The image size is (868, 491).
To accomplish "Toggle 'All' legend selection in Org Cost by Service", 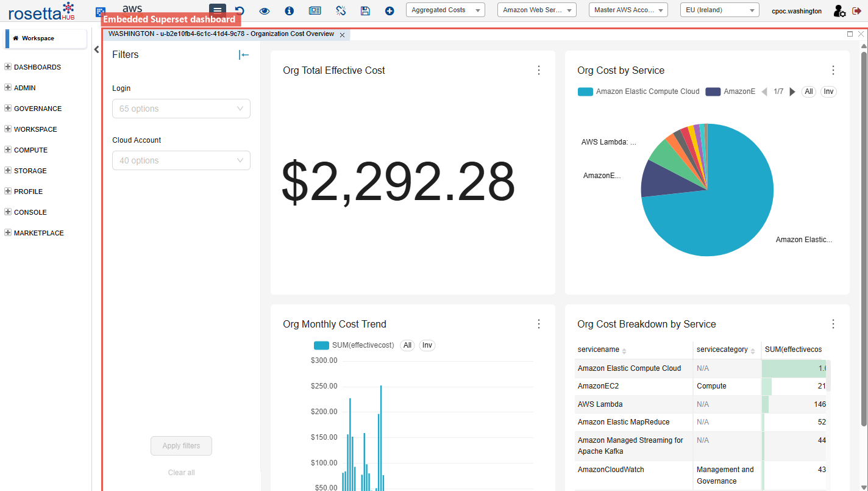I will point(808,91).
